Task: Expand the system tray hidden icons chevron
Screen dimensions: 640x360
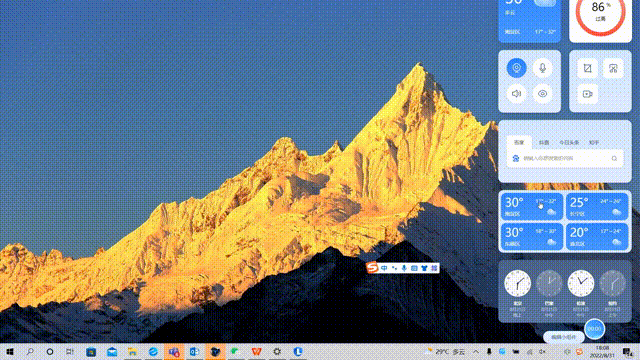Action: pos(476,351)
